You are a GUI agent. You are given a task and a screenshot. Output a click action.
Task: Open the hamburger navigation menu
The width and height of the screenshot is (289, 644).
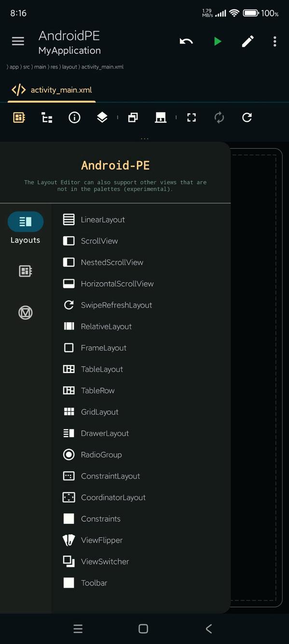point(18,42)
